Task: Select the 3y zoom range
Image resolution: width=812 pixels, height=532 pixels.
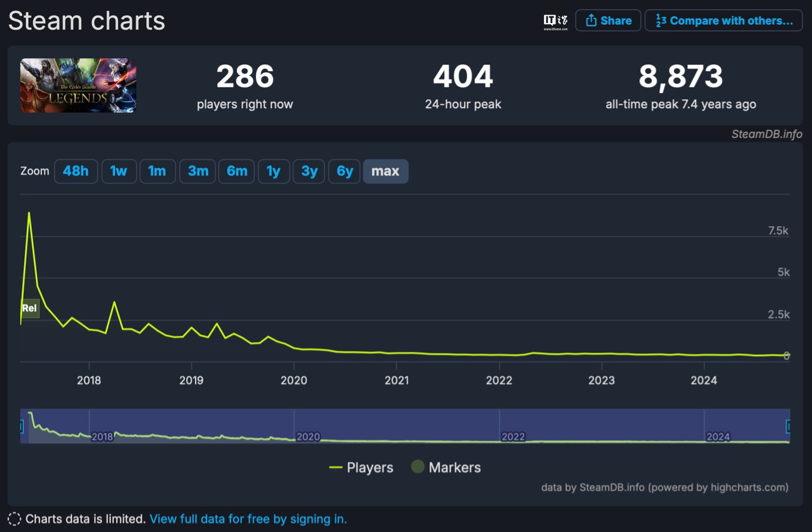Action: click(x=309, y=171)
